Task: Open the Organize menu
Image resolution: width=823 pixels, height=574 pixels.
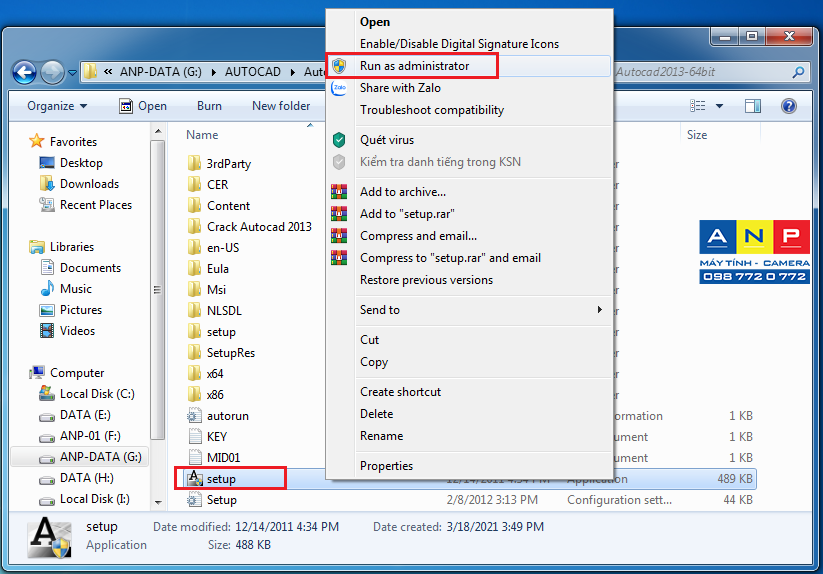Action: coord(57,106)
